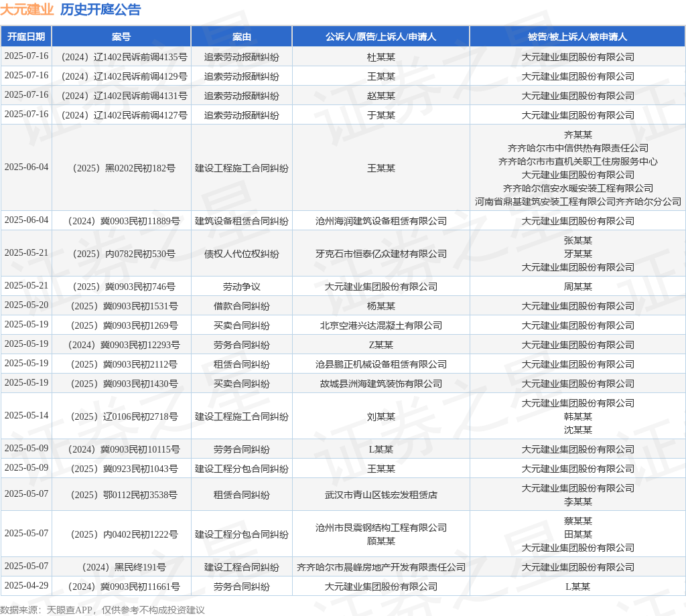
Task: Click defendant 河南省鼎基建筑安装工程有限公司齐齐哈尔分公司
Action: tap(578, 202)
